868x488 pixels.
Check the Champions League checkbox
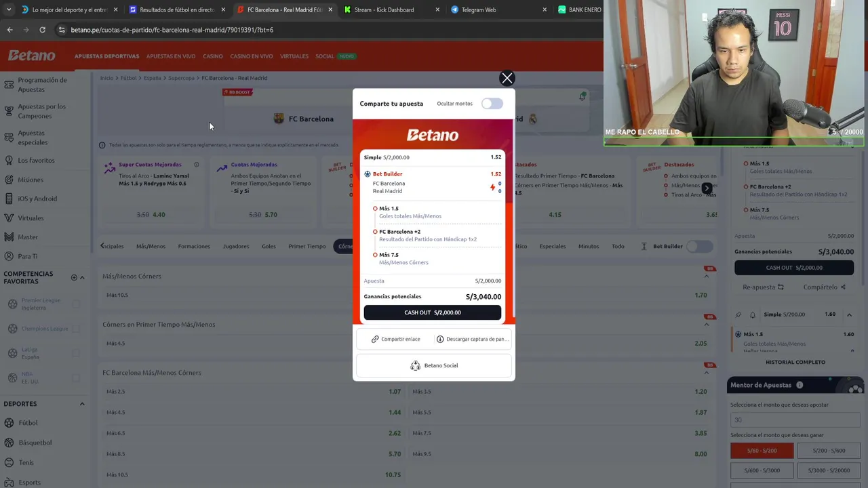point(76,329)
